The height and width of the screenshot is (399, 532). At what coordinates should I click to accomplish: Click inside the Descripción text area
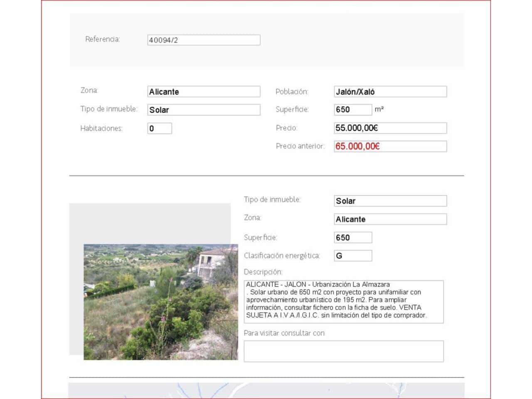pyautogui.click(x=344, y=301)
